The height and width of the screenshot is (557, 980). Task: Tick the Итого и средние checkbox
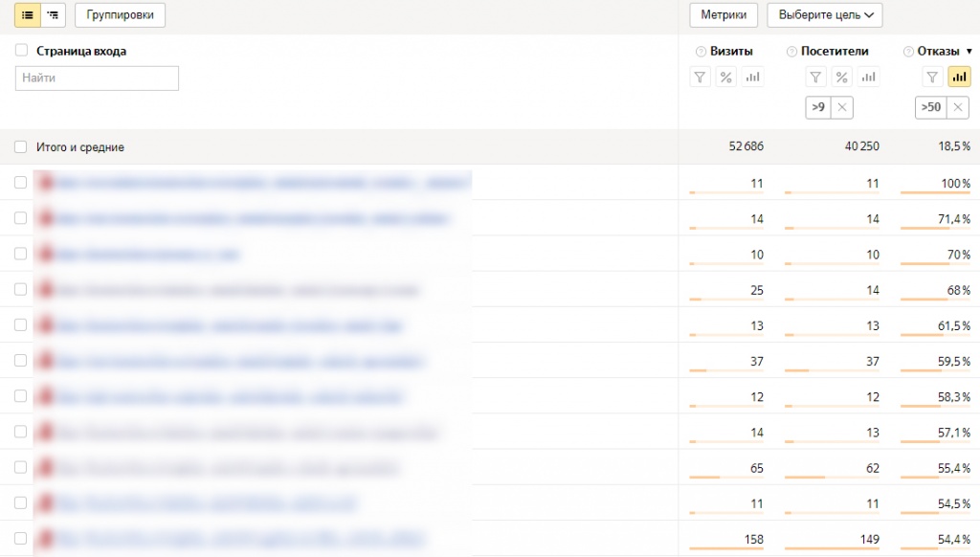pyautogui.click(x=21, y=147)
